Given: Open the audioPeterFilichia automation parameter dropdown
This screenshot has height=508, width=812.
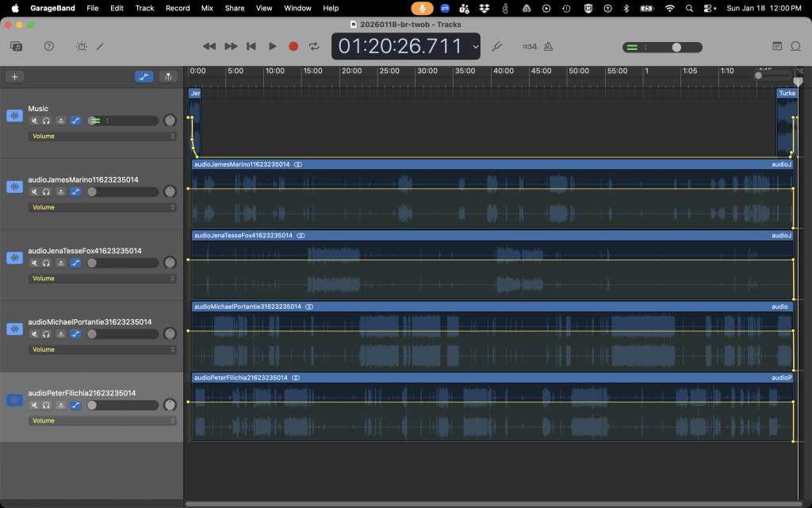Looking at the screenshot, I should (x=102, y=421).
